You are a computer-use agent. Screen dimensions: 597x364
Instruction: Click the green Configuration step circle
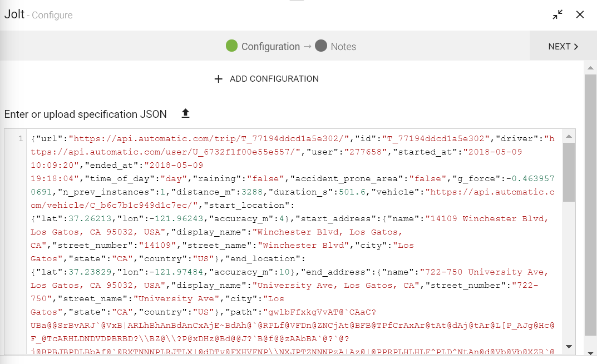click(232, 46)
